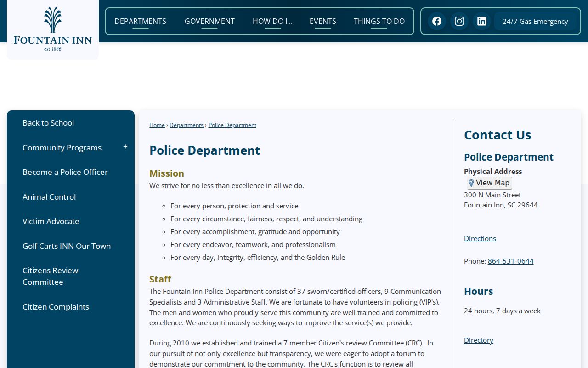Open the Instagram icon link
588x368 pixels.
click(x=459, y=21)
